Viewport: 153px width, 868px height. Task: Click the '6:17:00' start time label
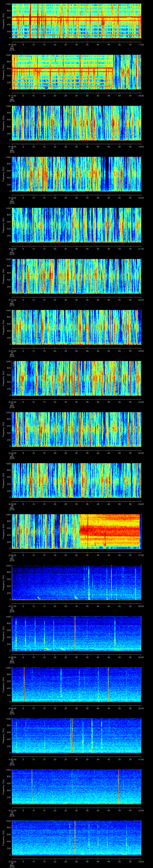[x=12, y=96]
